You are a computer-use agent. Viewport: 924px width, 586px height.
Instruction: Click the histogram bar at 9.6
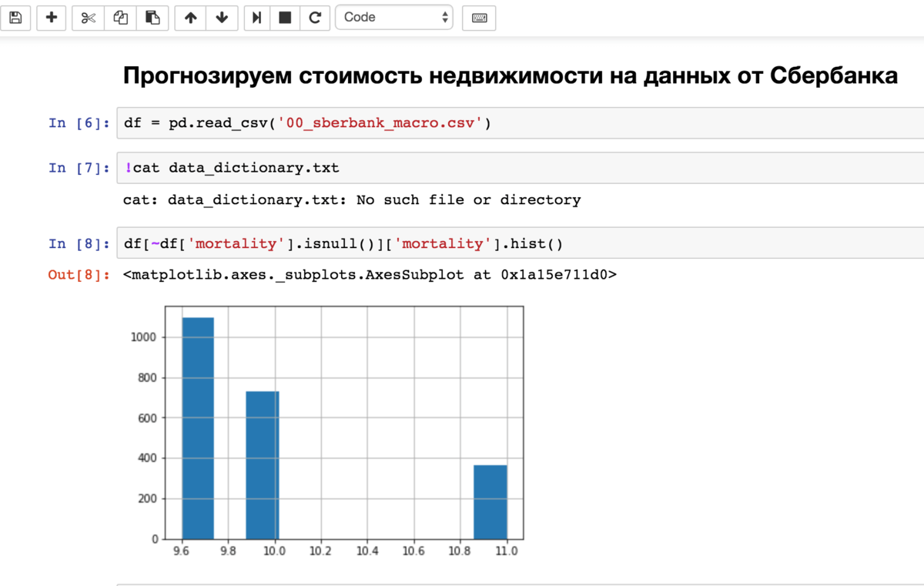(198, 428)
